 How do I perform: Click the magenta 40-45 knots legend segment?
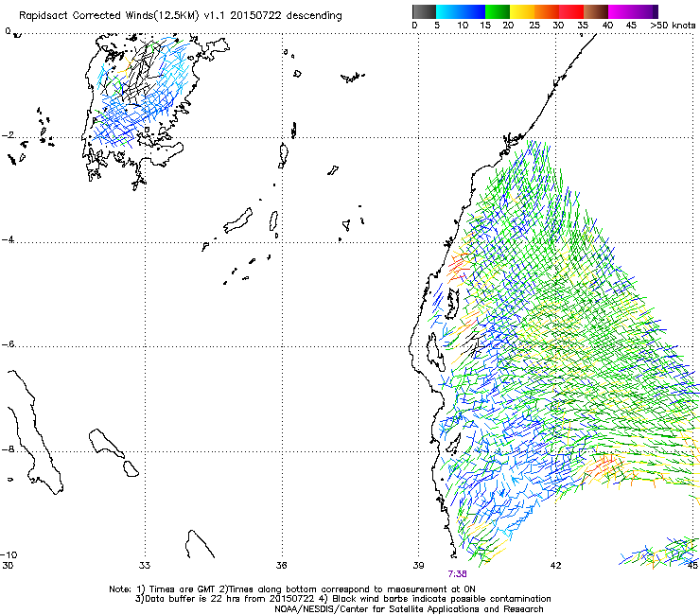(x=621, y=11)
